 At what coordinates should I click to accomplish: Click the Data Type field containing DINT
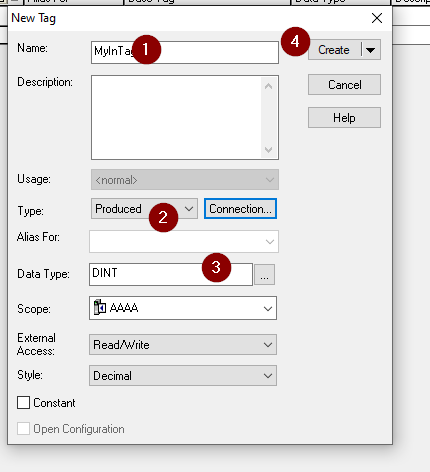171,274
